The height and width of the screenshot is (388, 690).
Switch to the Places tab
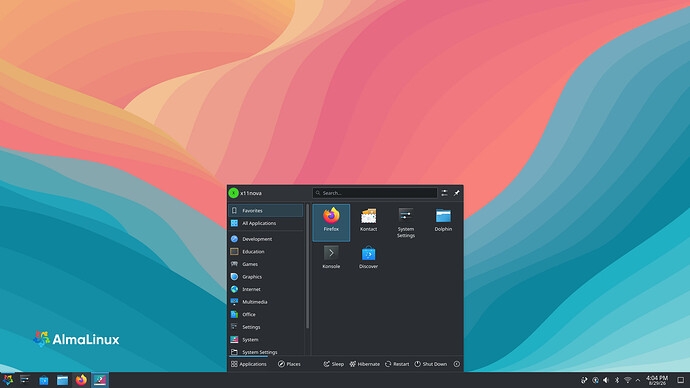tap(289, 364)
